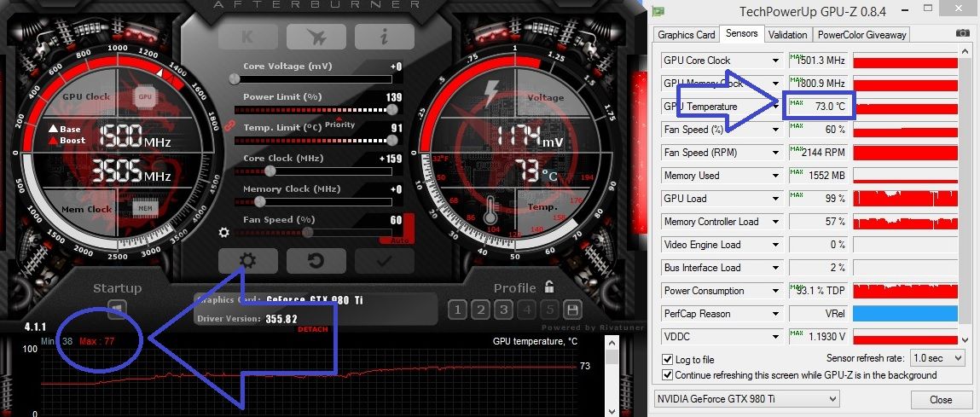Screen dimensions: 980x417
Task: Click the red DETACH label
Action: pos(312,329)
